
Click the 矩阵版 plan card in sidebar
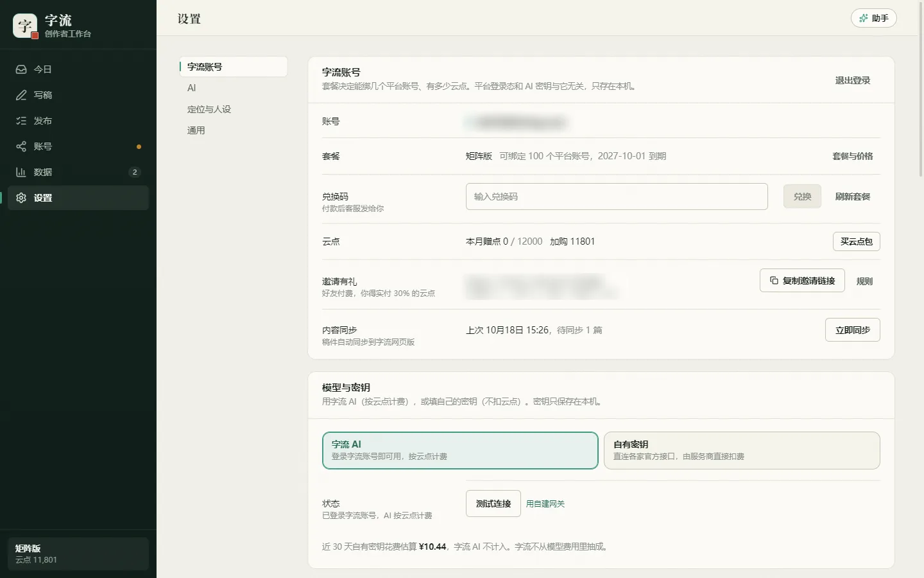pos(78,554)
